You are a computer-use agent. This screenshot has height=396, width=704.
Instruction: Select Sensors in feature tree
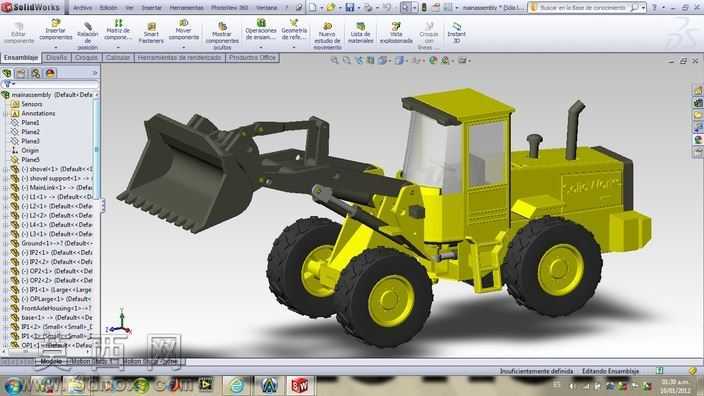tap(31, 104)
